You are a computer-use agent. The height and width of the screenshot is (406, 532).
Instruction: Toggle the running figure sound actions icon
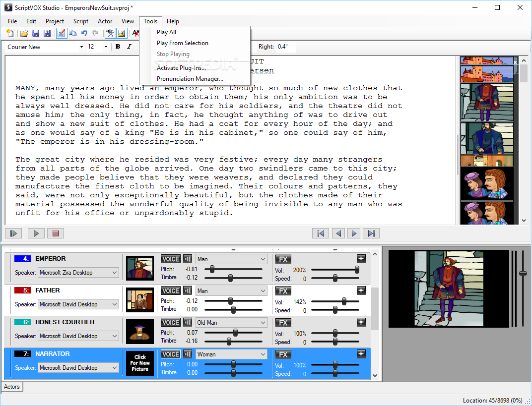coord(110,33)
